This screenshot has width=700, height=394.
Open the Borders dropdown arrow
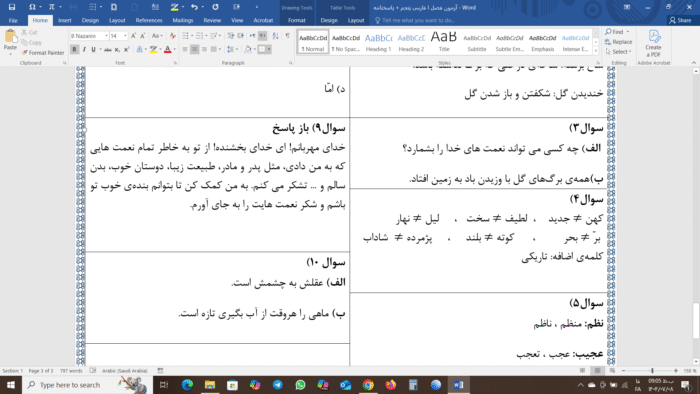coord(269,50)
